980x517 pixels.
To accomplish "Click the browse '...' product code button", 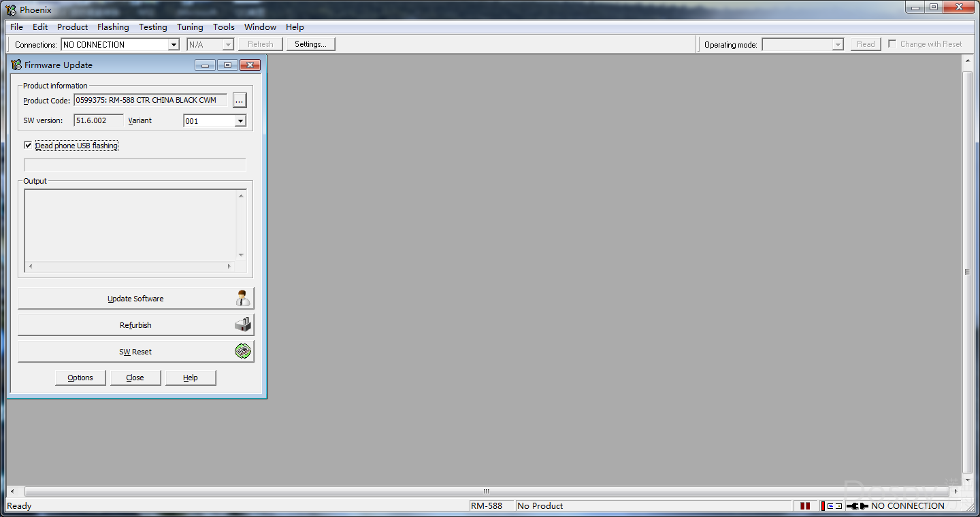I will (239, 100).
